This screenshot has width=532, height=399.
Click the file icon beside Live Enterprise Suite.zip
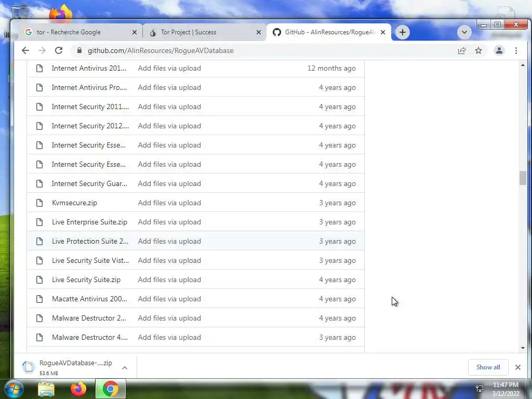[39, 222]
